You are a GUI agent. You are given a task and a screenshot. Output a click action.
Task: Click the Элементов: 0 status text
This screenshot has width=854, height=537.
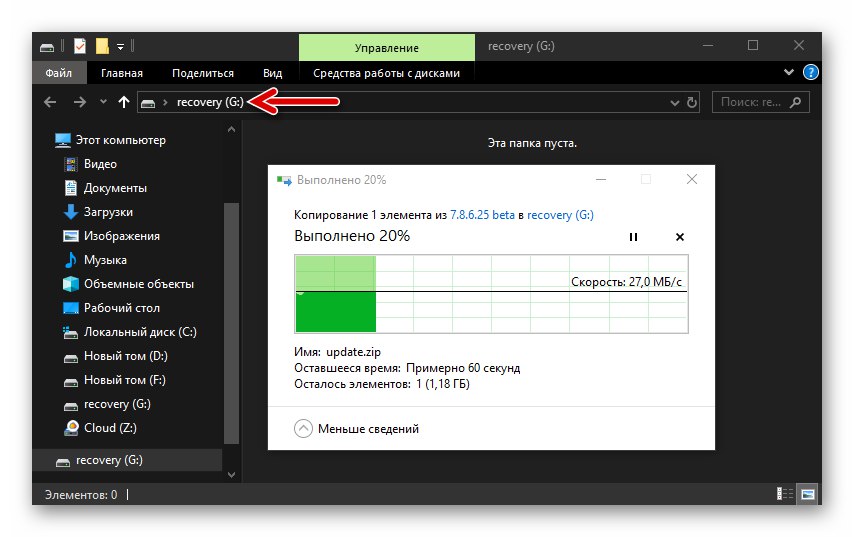[81, 495]
